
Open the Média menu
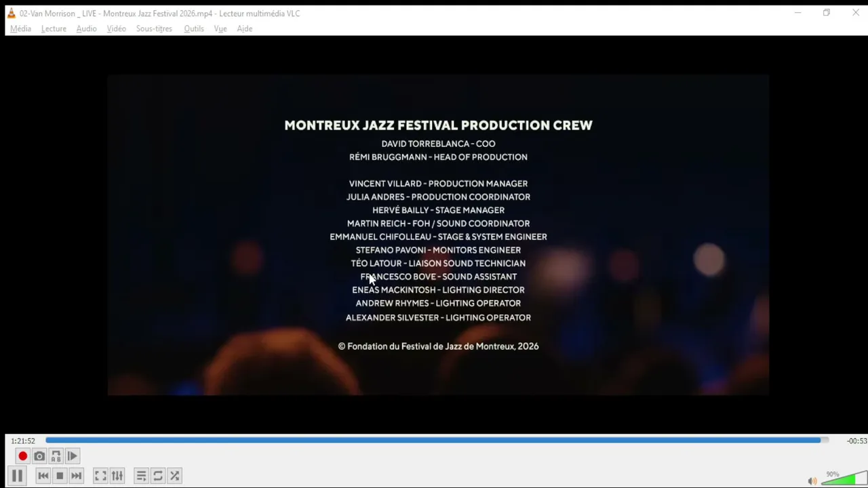click(20, 28)
